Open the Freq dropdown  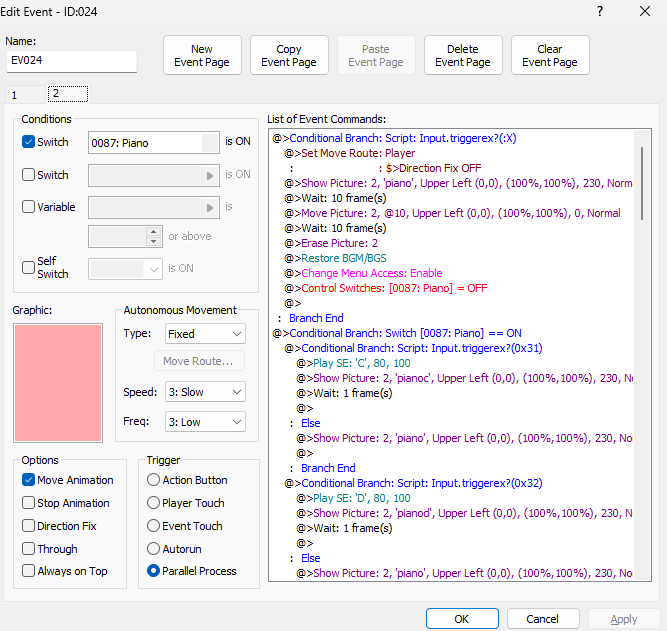pyautogui.click(x=205, y=422)
